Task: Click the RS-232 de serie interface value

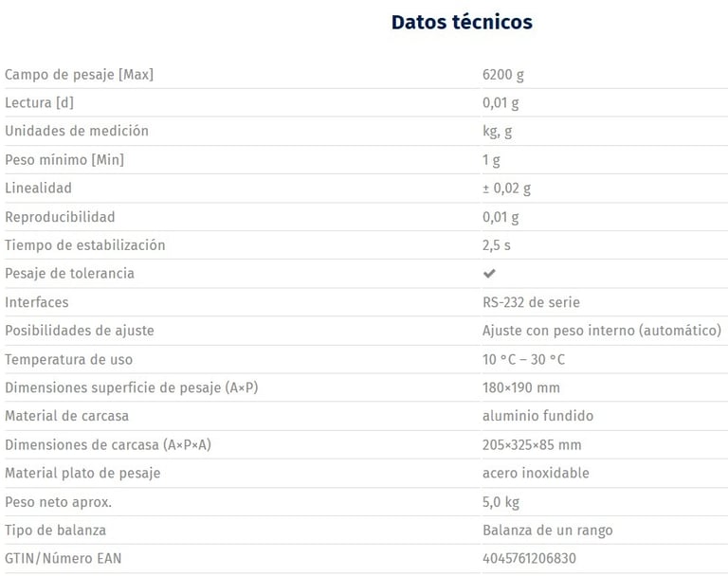Action: coord(531,302)
